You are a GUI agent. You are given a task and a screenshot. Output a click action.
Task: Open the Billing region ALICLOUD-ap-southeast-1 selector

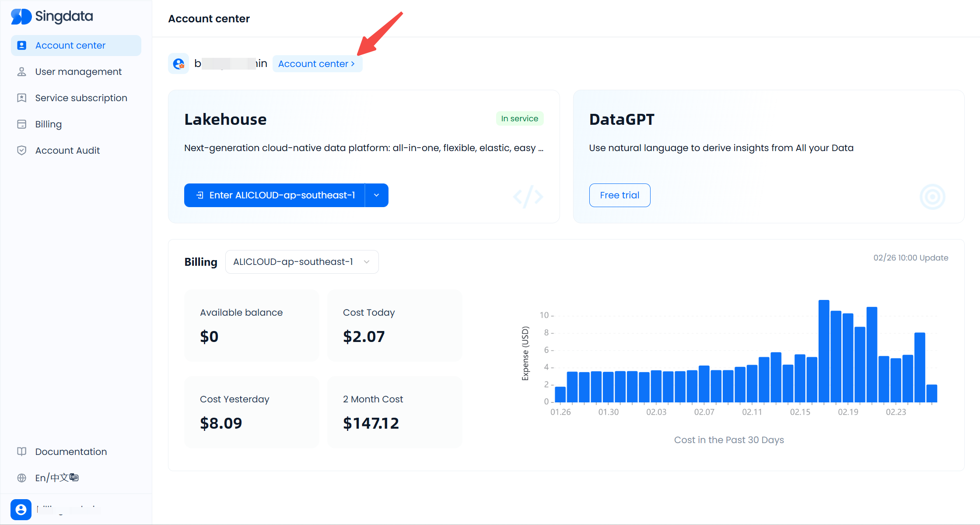click(x=302, y=262)
